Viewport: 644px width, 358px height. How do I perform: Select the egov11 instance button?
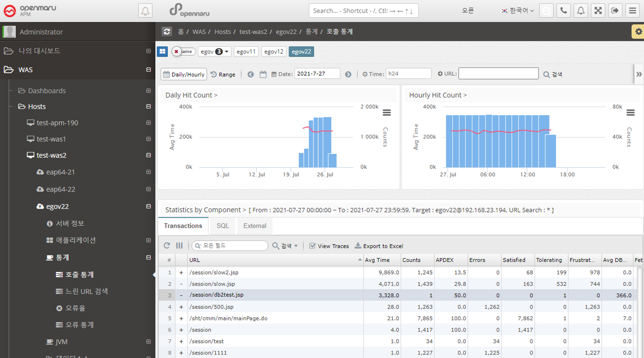click(246, 52)
